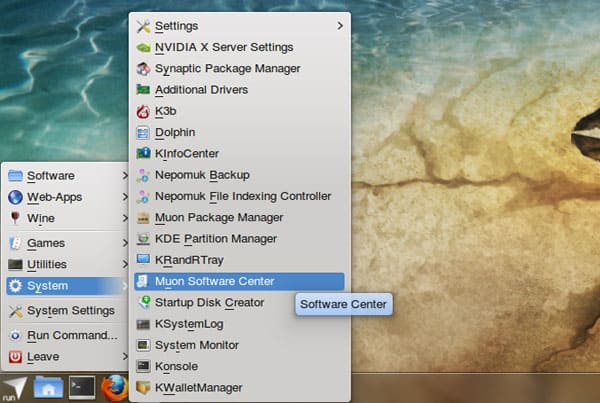Open Muon Software Center menu entry

[239, 281]
